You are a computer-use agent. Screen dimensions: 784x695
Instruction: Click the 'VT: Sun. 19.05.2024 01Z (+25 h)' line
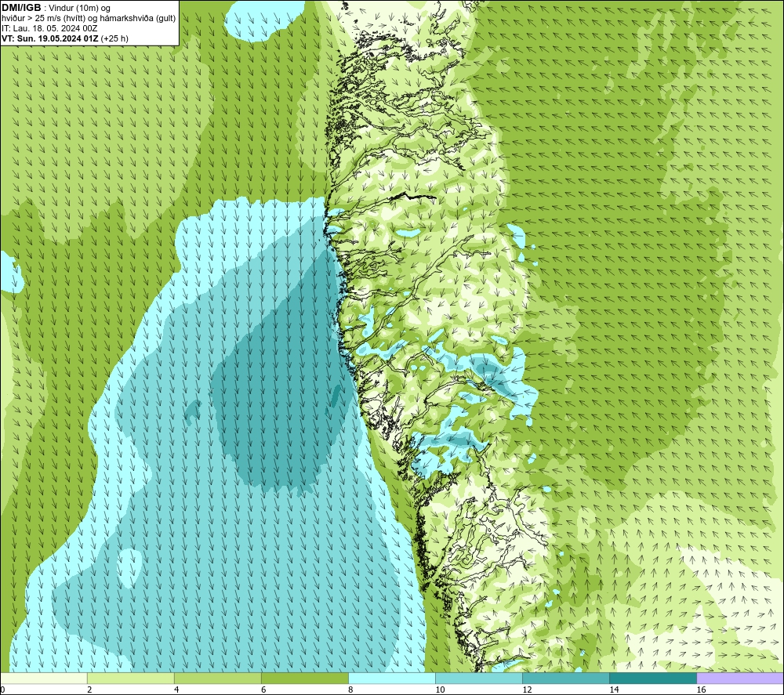point(65,38)
